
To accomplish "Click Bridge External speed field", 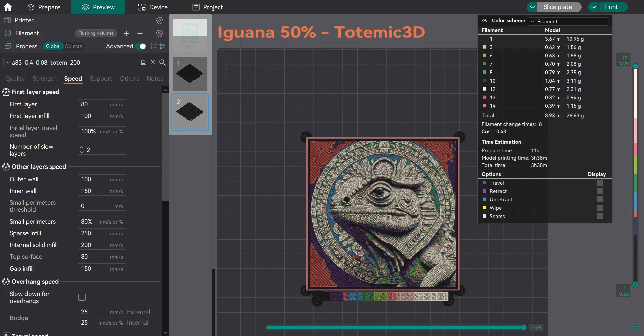I will [x=102, y=312].
